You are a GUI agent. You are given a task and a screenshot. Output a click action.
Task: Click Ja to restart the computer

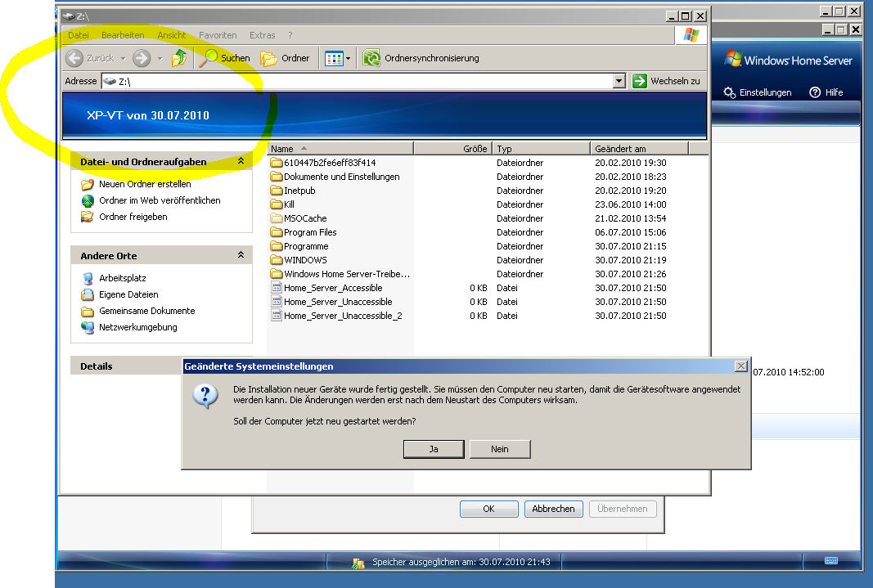click(434, 449)
